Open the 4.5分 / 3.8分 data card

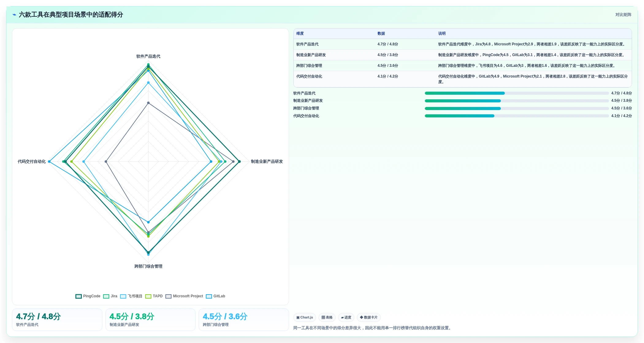(150, 320)
